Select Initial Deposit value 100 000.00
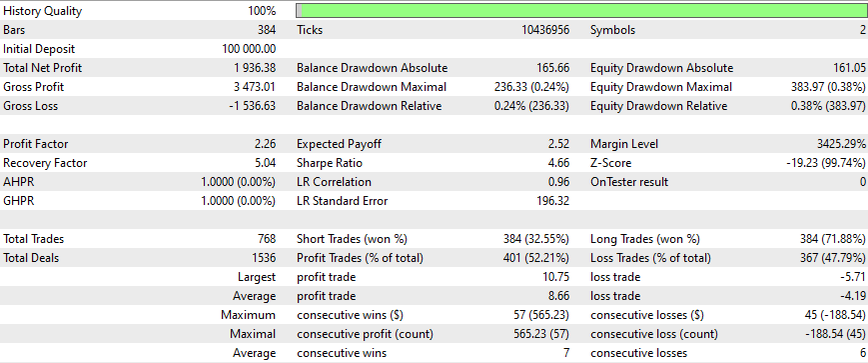This screenshot has height=363, width=868. pyautogui.click(x=249, y=49)
